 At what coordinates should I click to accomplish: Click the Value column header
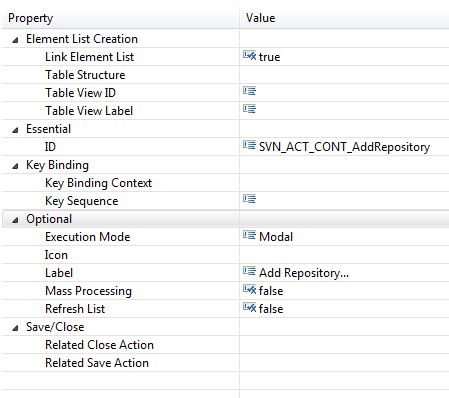[x=344, y=18]
